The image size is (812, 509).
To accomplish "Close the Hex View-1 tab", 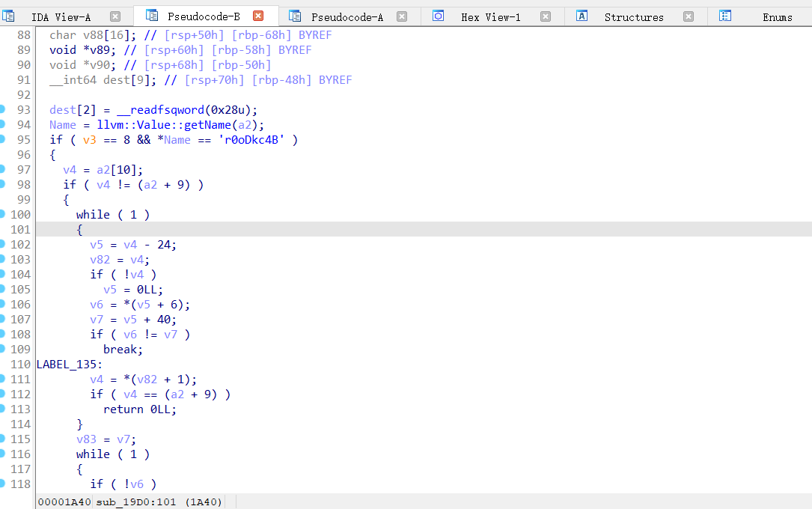I will [546, 16].
